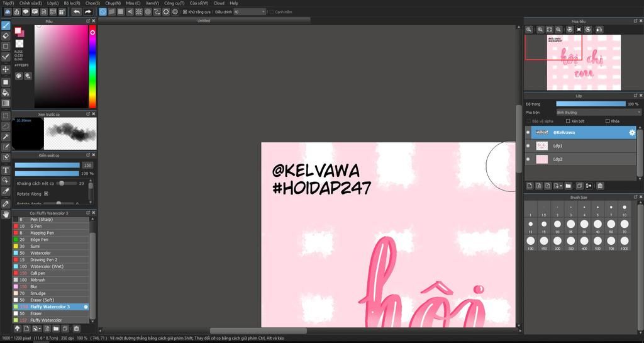
Task: Select the Move tool
Action: pos(6,69)
